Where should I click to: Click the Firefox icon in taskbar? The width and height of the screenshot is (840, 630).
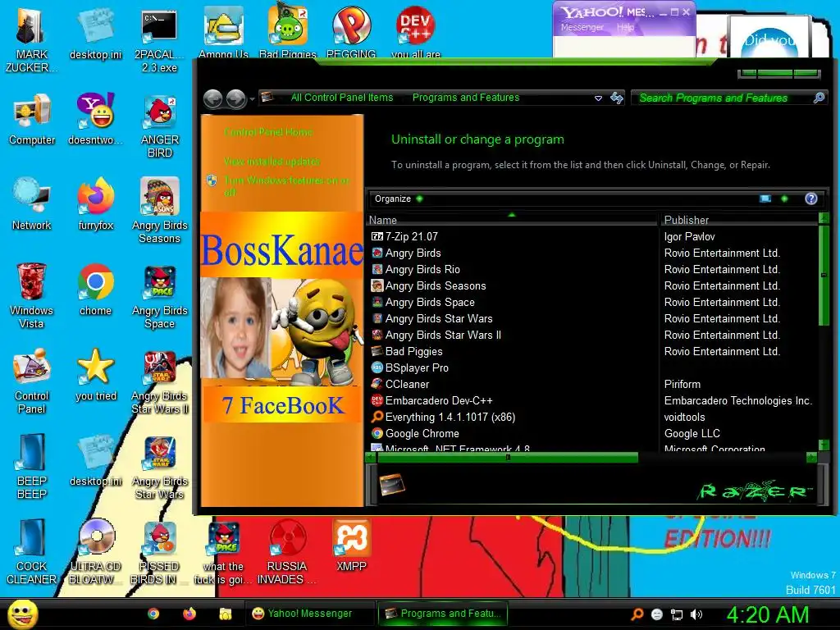189,614
